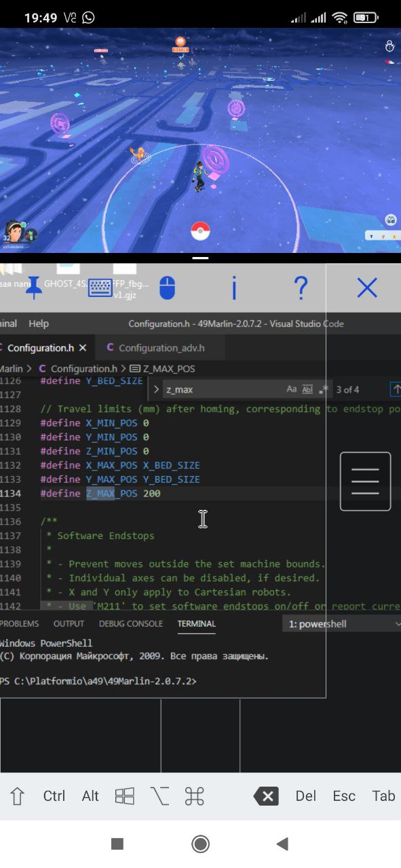Open the OUTPUT panel tab
The height and width of the screenshot is (868, 401).
pos(69,624)
